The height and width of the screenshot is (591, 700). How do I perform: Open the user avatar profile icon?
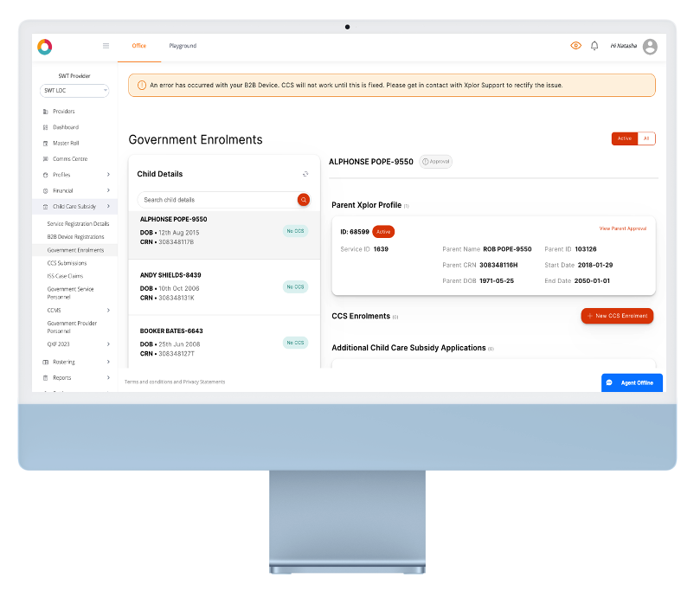(650, 46)
